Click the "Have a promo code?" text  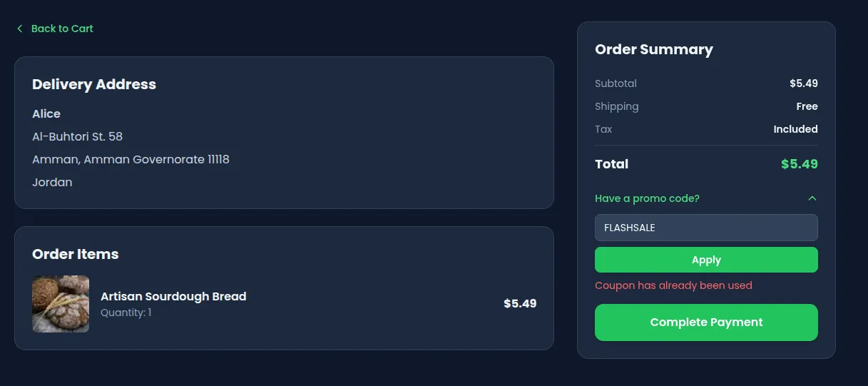(x=647, y=198)
